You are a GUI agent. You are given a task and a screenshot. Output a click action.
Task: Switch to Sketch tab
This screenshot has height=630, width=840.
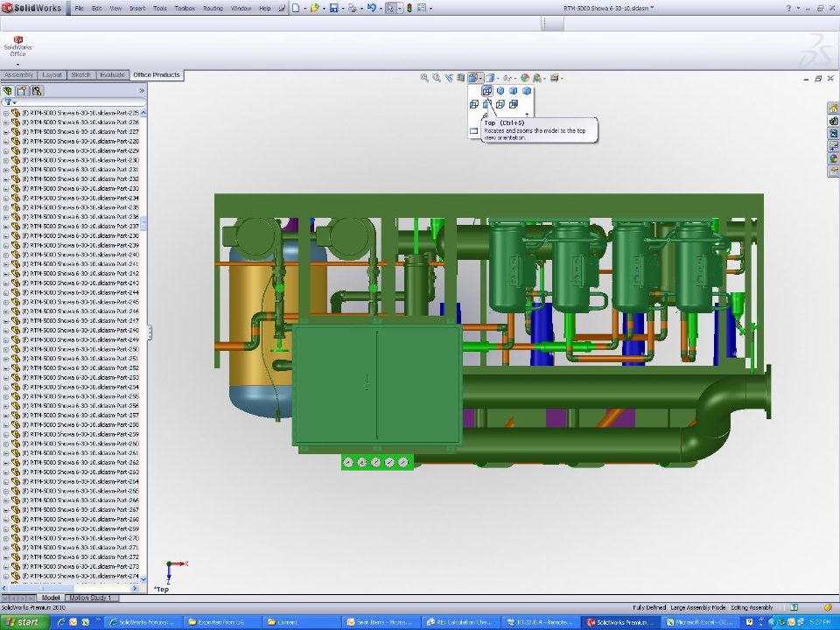(x=80, y=75)
